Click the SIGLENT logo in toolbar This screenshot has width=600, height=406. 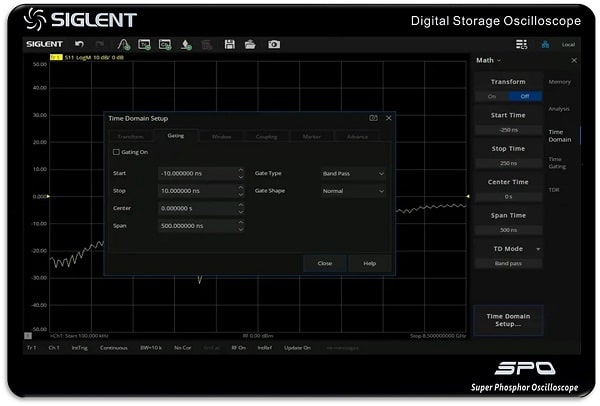click(44, 44)
